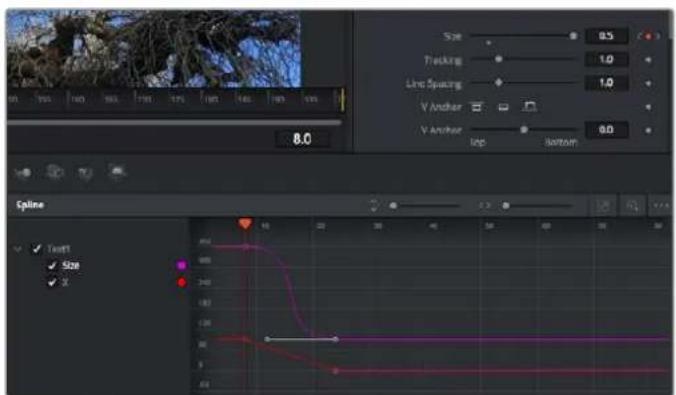The height and width of the screenshot is (395, 676).
Task: Click the Tracking slider handle
Action: (x=499, y=59)
